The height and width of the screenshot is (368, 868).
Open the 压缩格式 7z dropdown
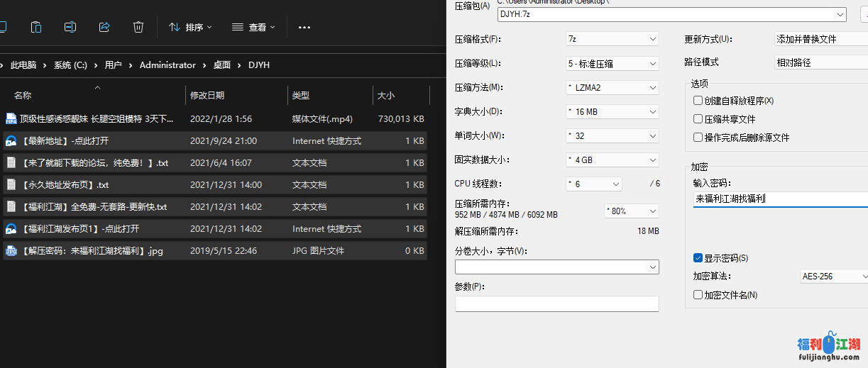coord(612,39)
